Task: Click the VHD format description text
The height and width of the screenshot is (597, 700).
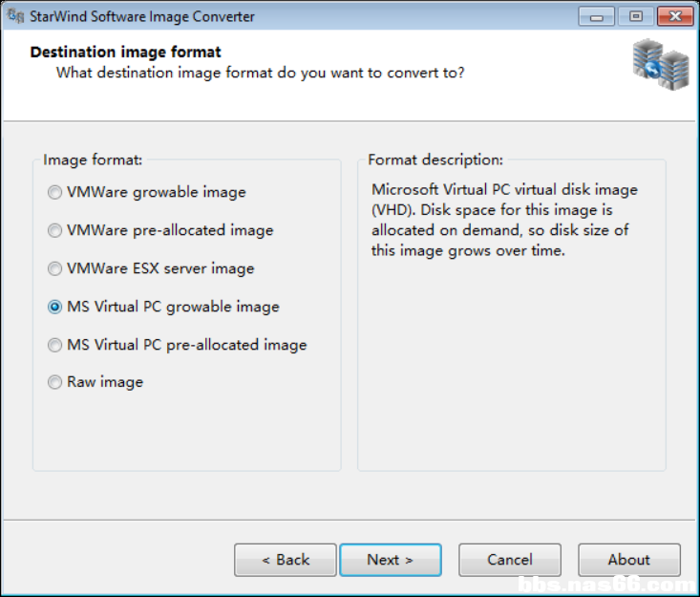Action: pos(504,220)
